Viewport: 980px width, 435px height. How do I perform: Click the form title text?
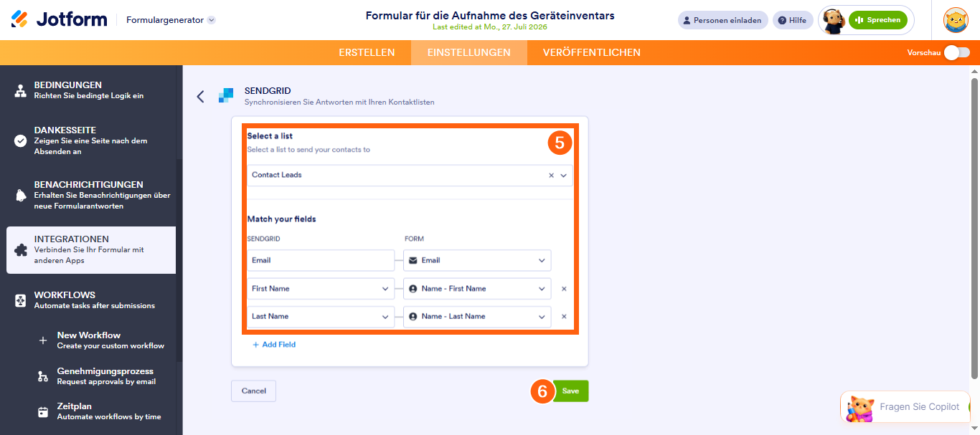click(x=490, y=15)
